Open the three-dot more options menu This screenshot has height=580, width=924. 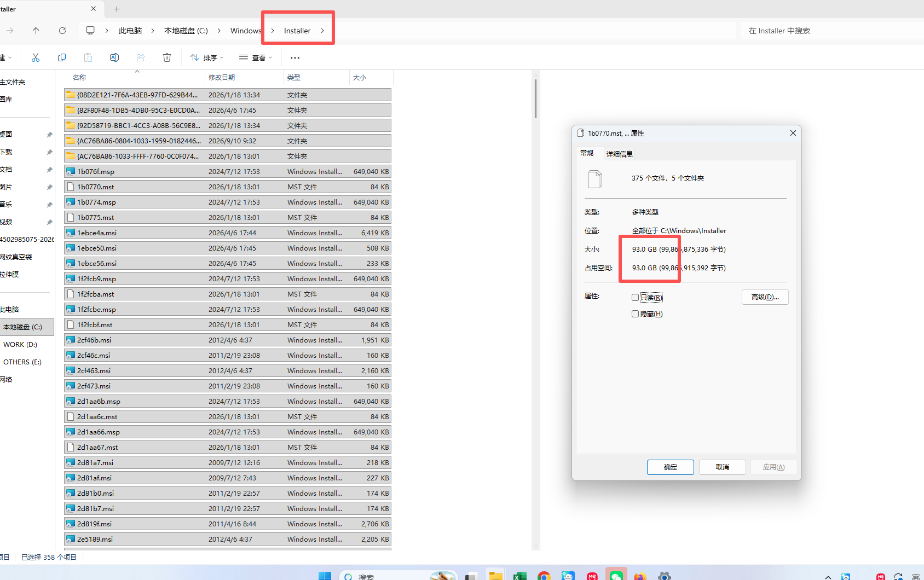[x=295, y=57]
